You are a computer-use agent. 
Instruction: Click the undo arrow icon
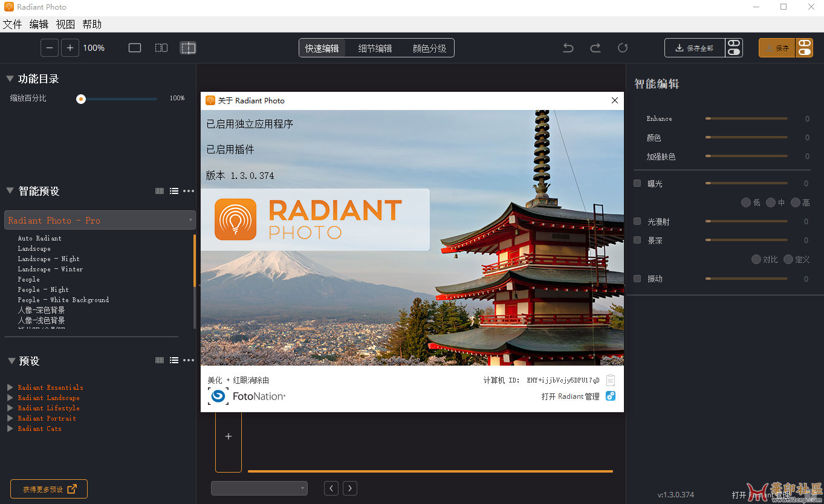pyautogui.click(x=568, y=48)
